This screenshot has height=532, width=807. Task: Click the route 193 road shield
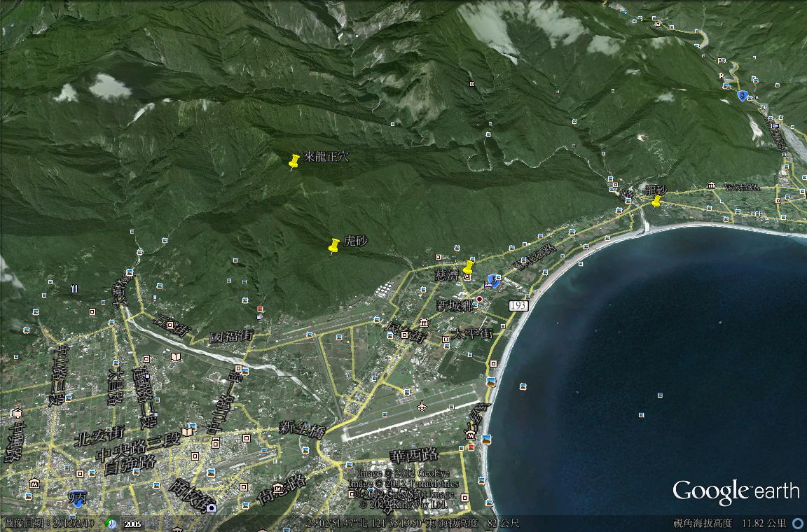pyautogui.click(x=518, y=306)
